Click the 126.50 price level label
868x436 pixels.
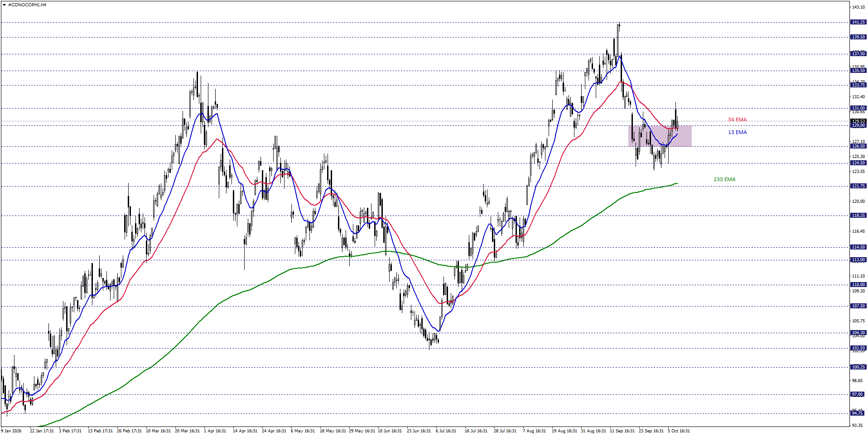click(x=858, y=146)
